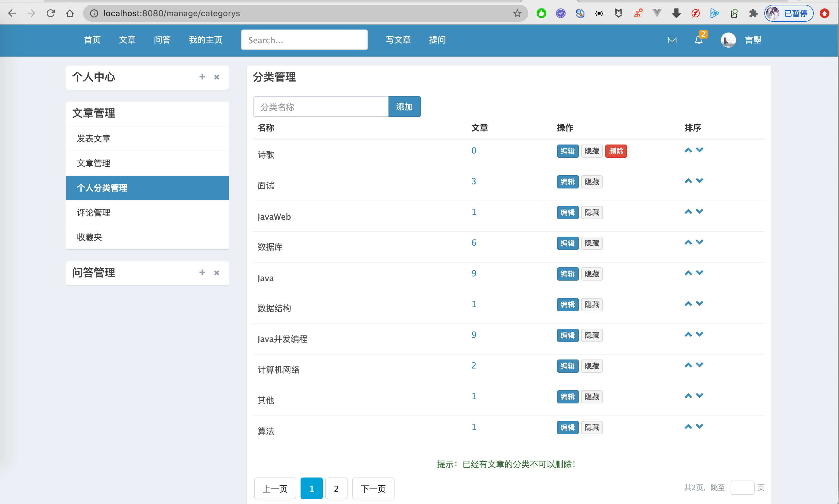The image size is (839, 504).
Task: Open notifications via the bell icon
Action: point(699,40)
